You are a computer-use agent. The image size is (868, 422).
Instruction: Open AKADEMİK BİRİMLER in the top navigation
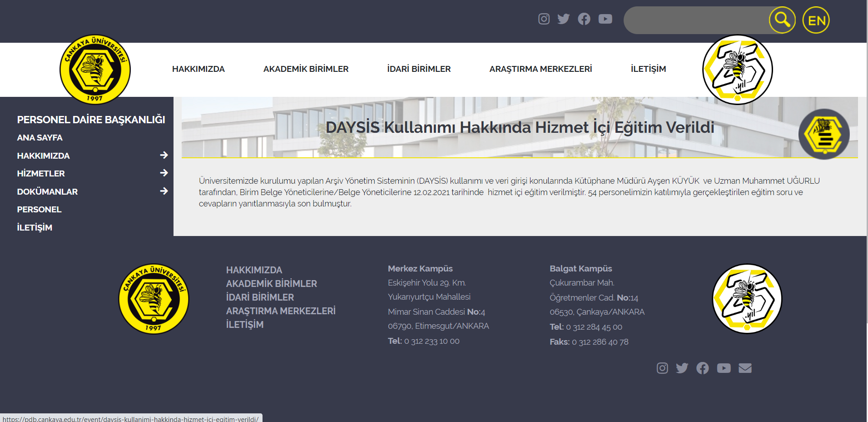(306, 69)
